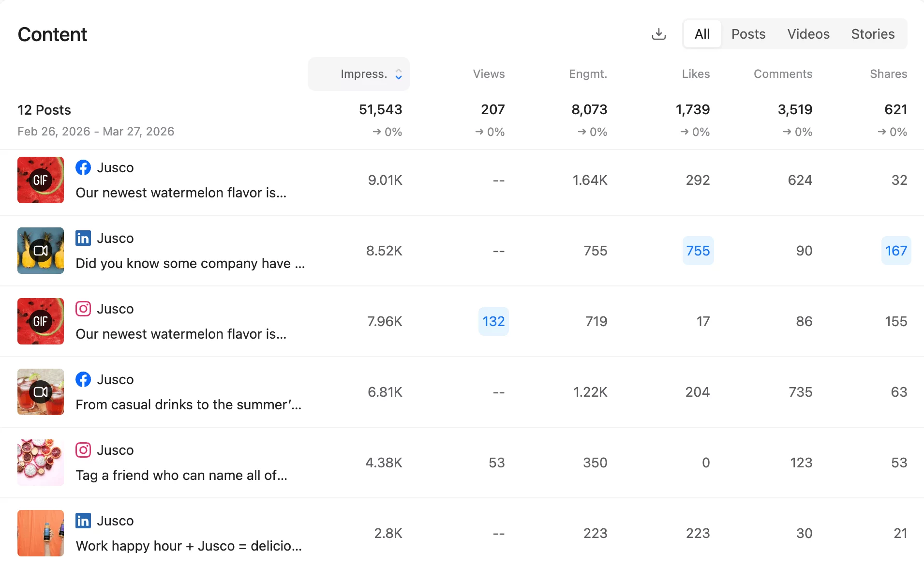Click 2.8K impressions value
The width and height of the screenshot is (924, 568).
click(388, 533)
